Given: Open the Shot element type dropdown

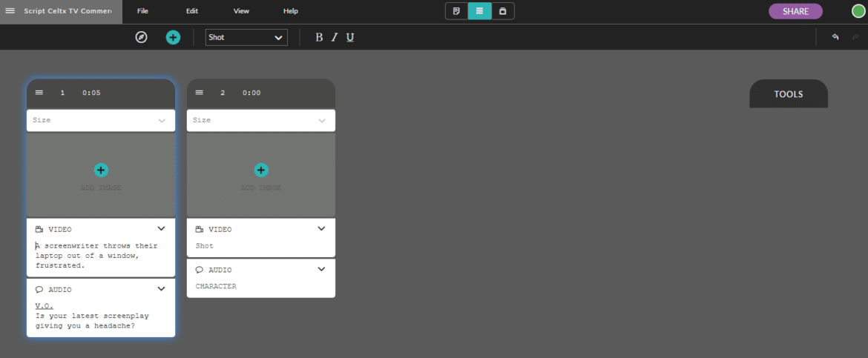Looking at the screenshot, I should [246, 37].
